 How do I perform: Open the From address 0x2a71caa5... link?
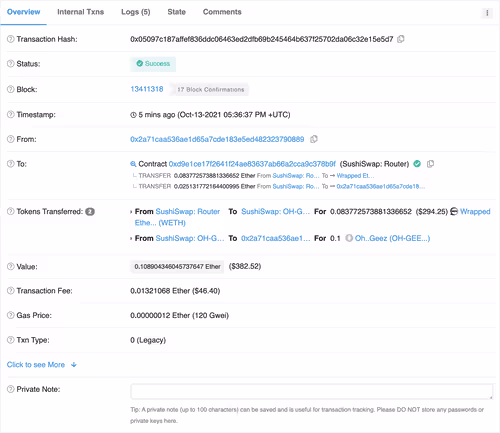(x=217, y=139)
